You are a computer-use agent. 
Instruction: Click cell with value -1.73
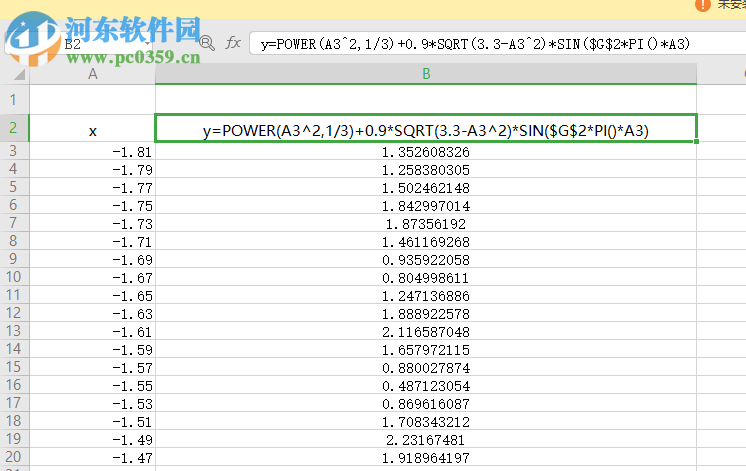[92, 224]
